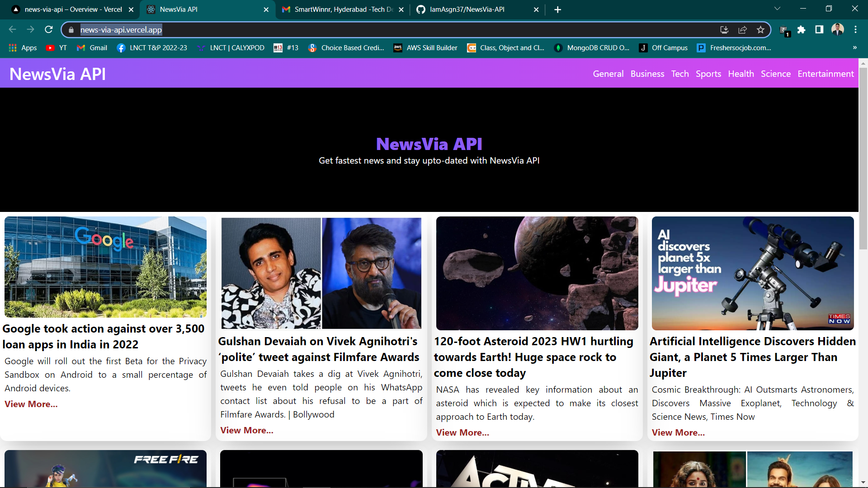The height and width of the screenshot is (488, 868).
Task: Open the extensions puzzle icon
Action: coord(802,30)
